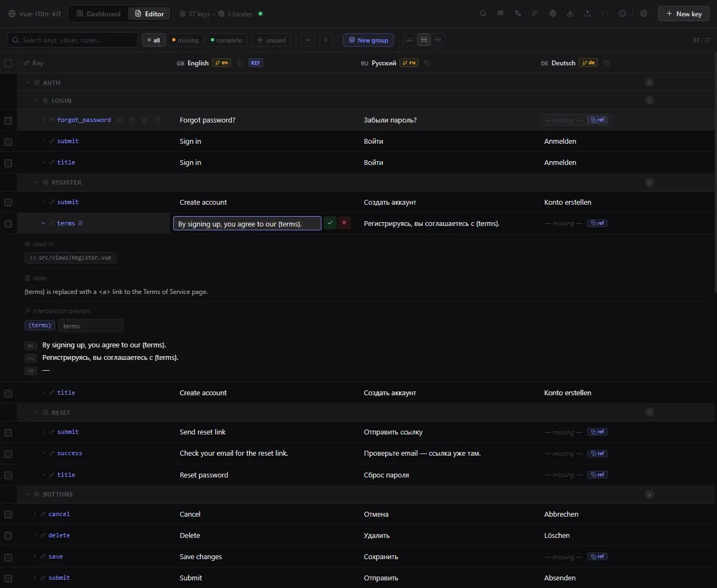Filter keys by missing status
This screenshot has height=588, width=717.
(185, 40)
